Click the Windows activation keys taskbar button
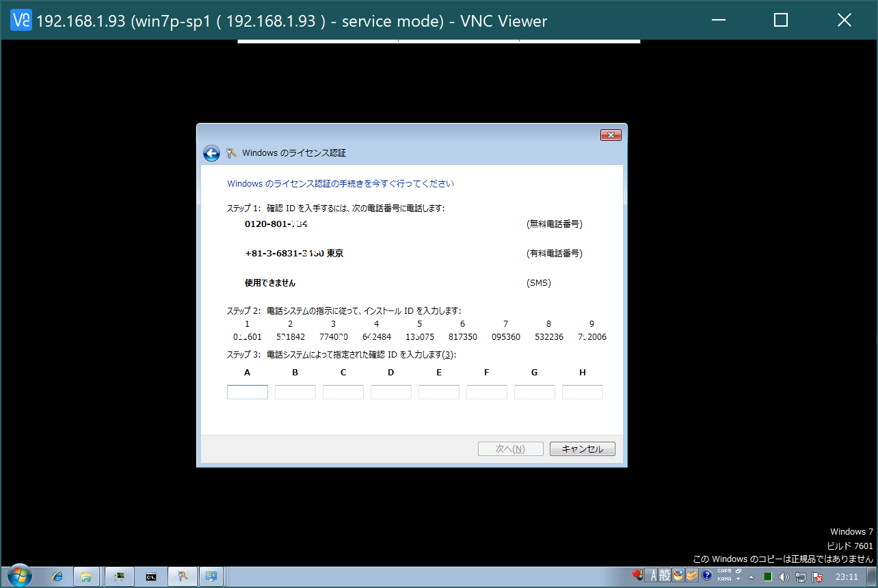878x588 pixels. [x=183, y=576]
